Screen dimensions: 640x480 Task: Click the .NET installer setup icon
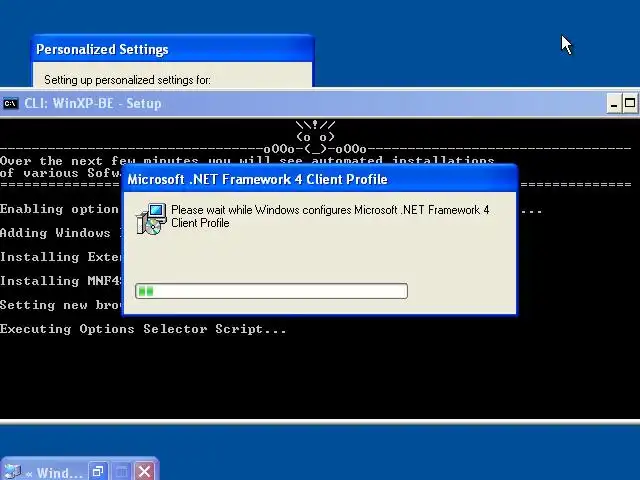click(x=151, y=219)
